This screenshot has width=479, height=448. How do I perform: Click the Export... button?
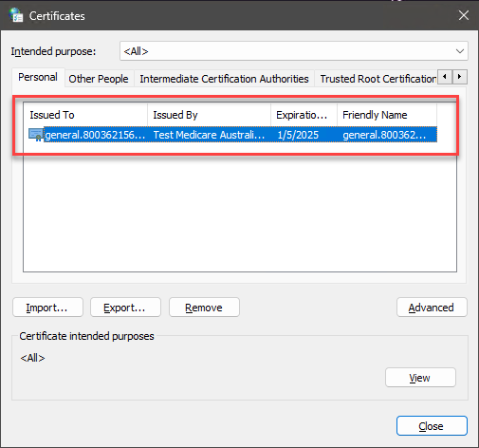[125, 308]
